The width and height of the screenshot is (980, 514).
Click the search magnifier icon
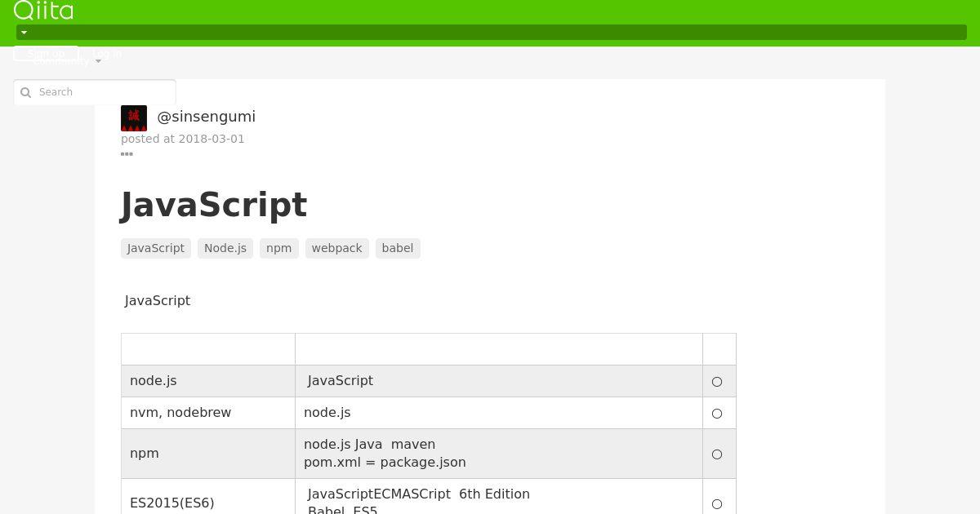coord(25,92)
